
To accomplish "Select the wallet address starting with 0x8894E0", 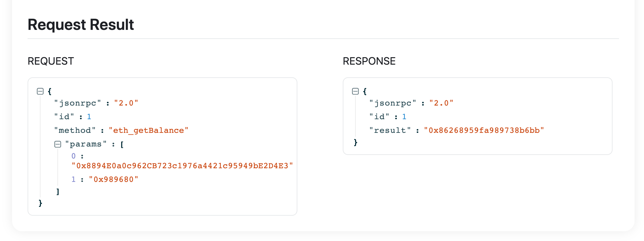I will tap(182, 166).
